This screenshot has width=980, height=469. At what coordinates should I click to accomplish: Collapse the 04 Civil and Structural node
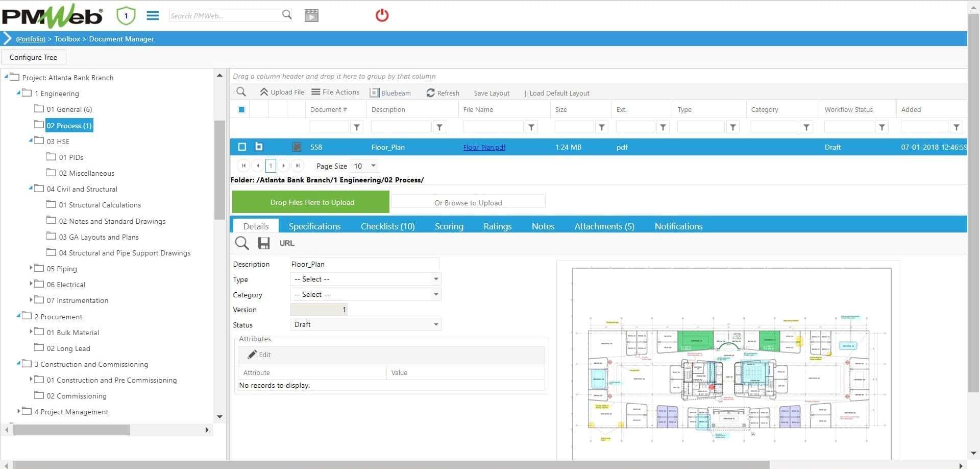point(31,189)
